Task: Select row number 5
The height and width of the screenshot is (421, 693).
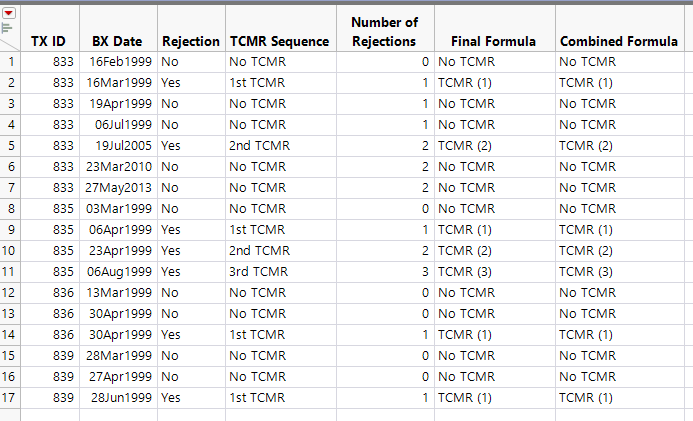Action: click(11, 145)
